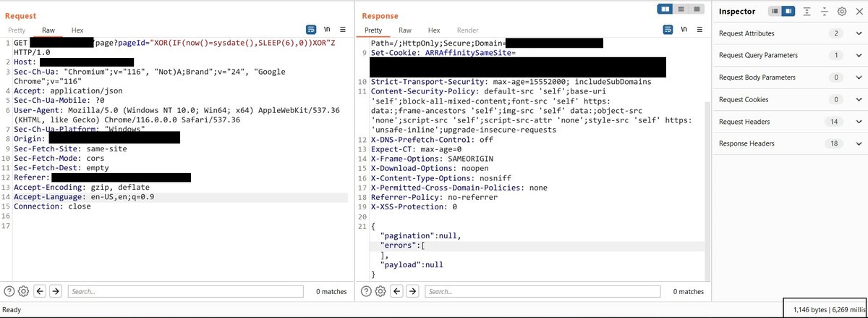This screenshot has height=318, width=868.
Task: Close the Inspector panel
Action: point(858,12)
